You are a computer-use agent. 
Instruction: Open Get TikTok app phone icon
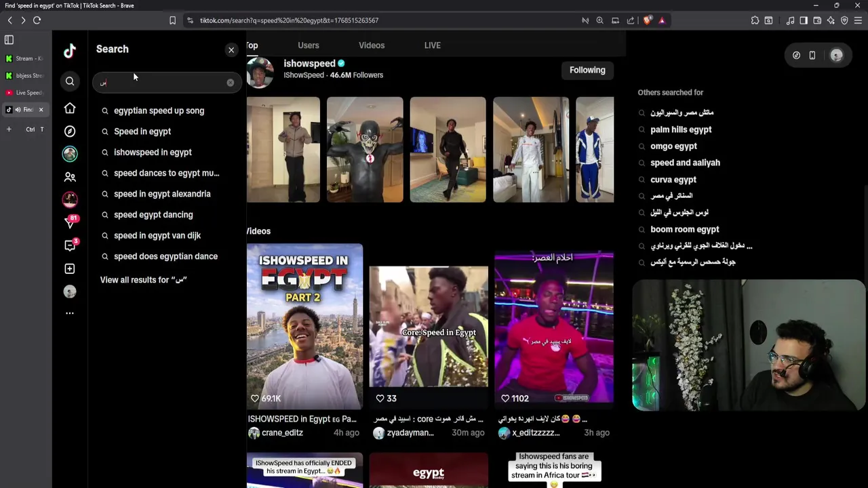[812, 56]
